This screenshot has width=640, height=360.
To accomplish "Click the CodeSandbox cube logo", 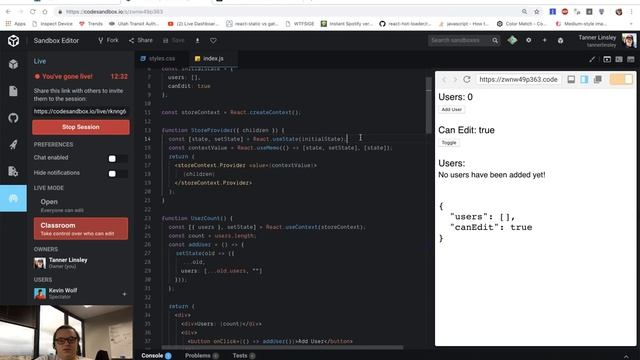I will click(x=13, y=40).
